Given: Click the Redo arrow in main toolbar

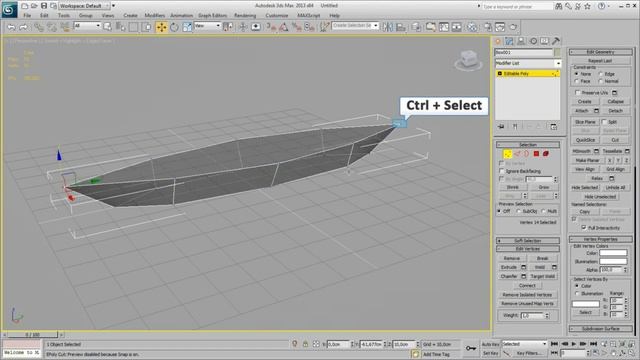Looking at the screenshot, I should point(24,27).
